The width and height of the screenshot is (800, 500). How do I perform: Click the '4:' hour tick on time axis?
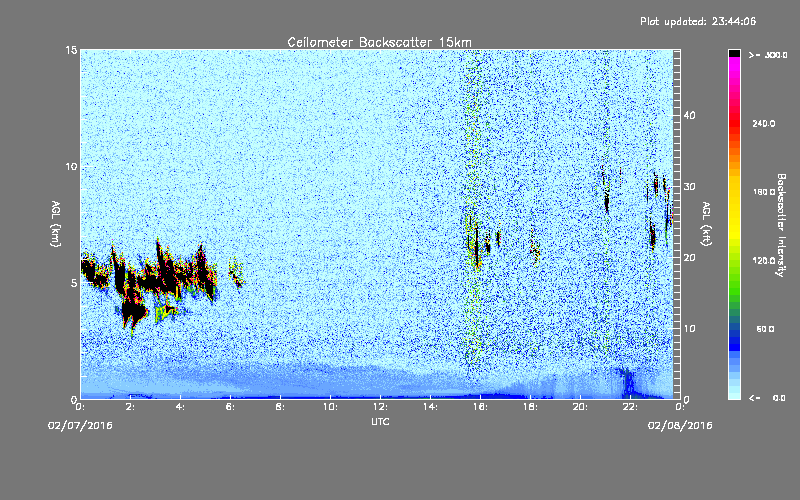[x=180, y=407]
